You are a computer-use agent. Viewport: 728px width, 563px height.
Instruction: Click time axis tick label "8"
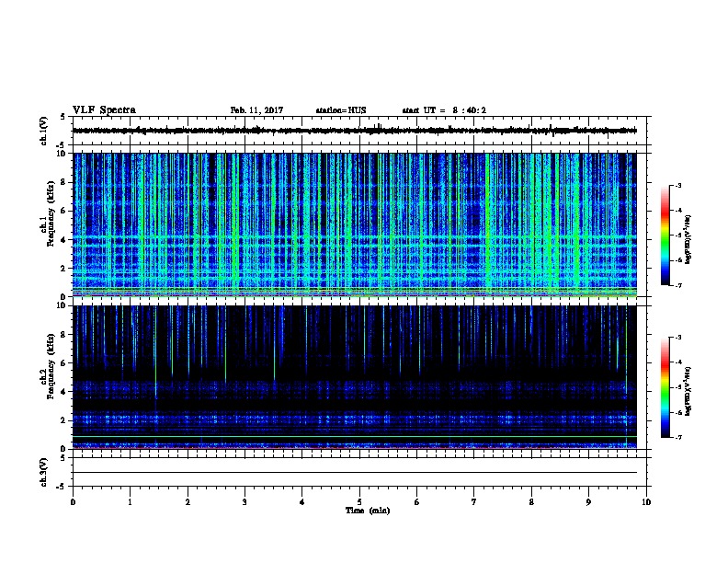tap(531, 501)
